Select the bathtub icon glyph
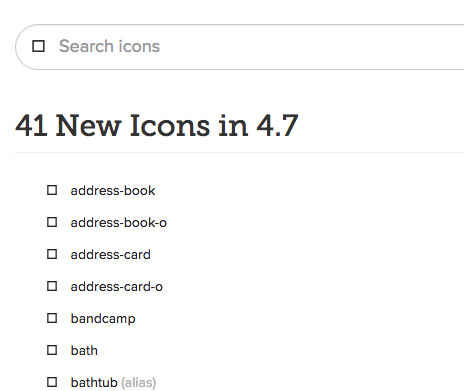Image resolution: width=464 pixels, height=391 pixels. pos(52,382)
